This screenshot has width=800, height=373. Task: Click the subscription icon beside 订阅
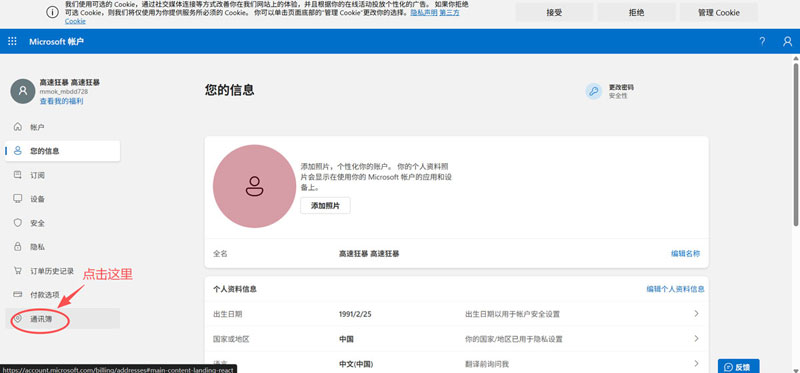[x=18, y=175]
